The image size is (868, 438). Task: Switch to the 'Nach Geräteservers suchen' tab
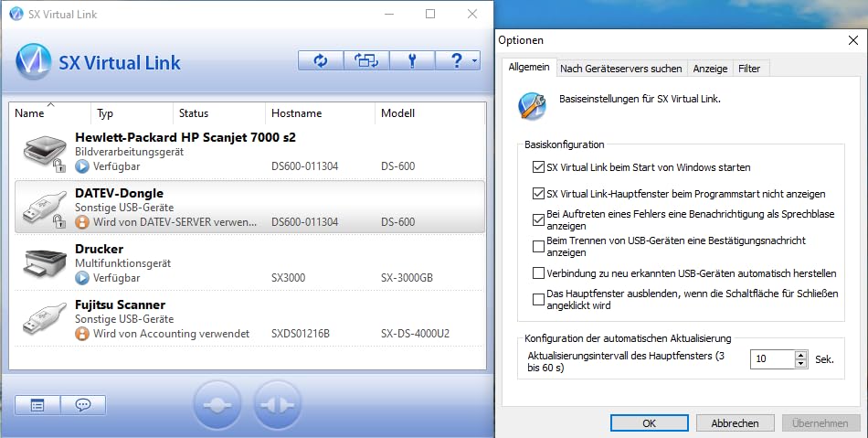tap(620, 69)
